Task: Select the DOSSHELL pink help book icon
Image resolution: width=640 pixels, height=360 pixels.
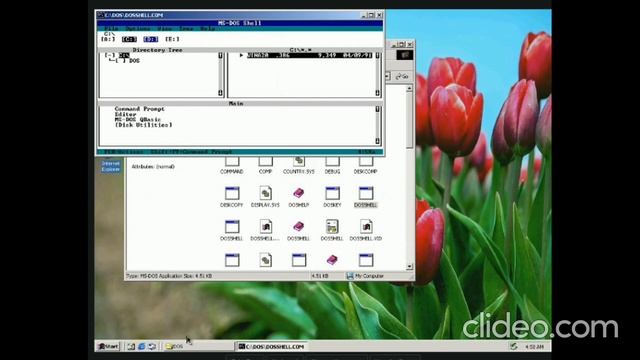Action: (x=299, y=226)
